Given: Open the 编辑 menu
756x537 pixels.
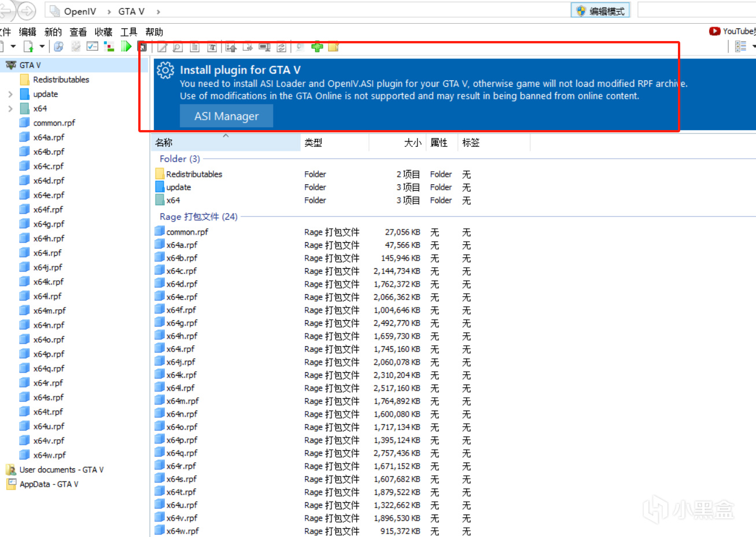Looking at the screenshot, I should click(x=27, y=32).
